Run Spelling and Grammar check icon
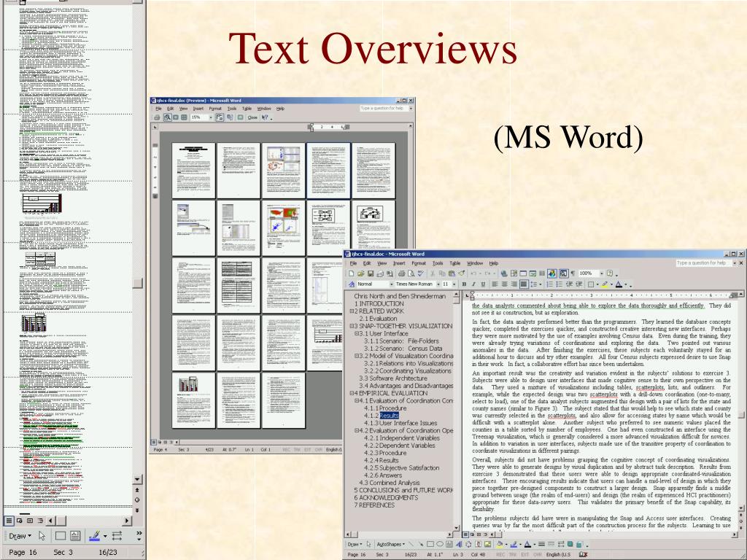The image size is (747, 560). point(420,274)
